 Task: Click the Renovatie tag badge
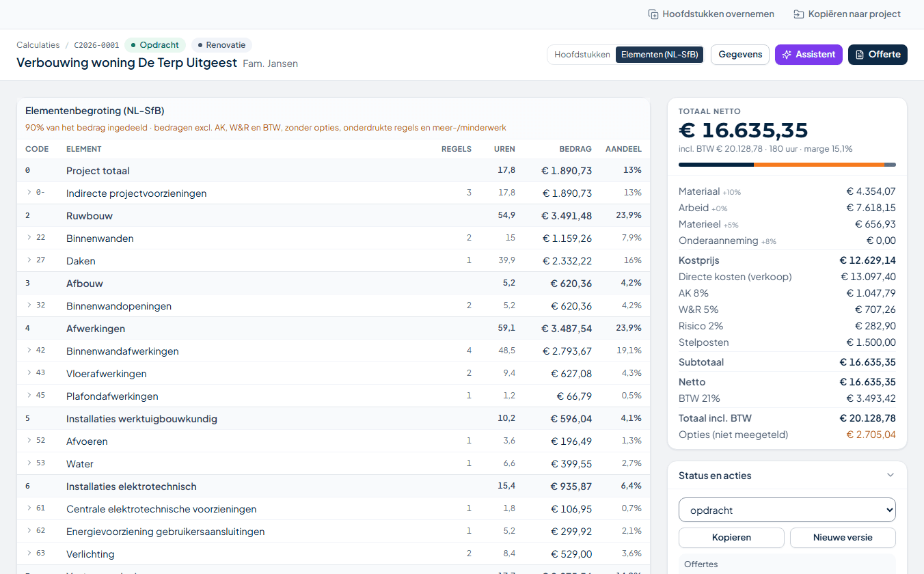tap(221, 45)
